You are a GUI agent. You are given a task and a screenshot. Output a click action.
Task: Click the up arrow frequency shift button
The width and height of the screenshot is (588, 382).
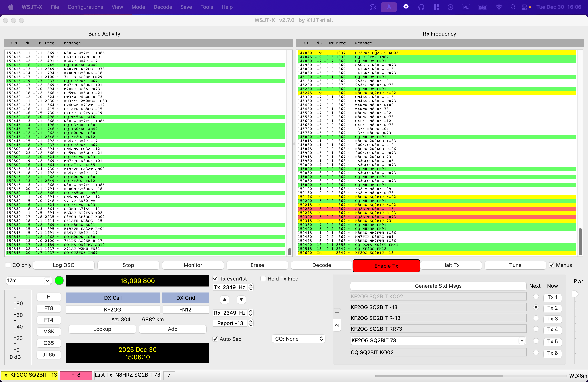point(224,299)
